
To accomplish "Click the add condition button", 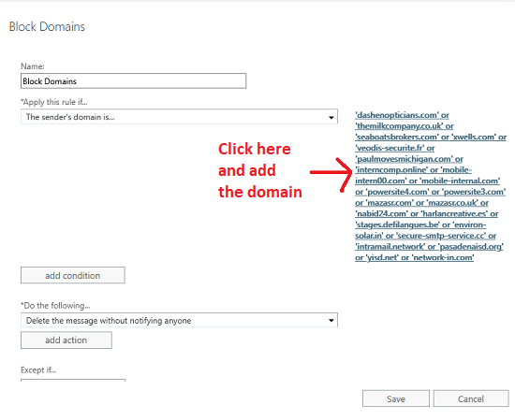I will (73, 275).
